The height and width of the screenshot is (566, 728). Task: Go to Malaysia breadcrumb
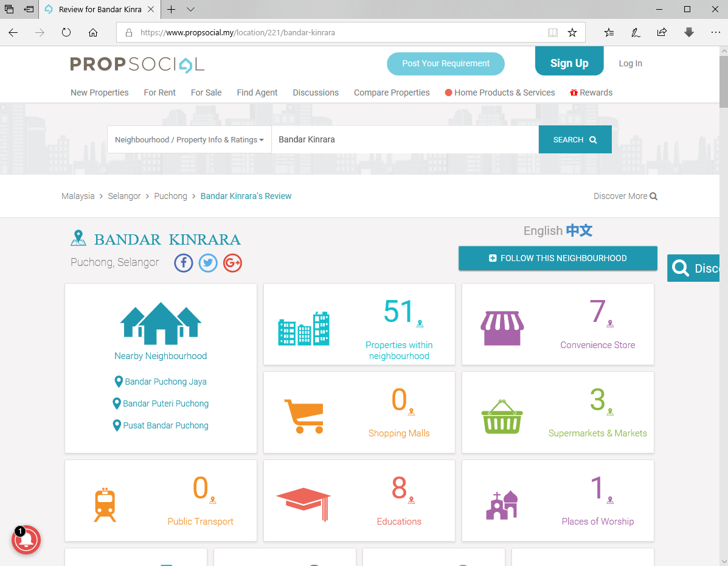point(77,196)
